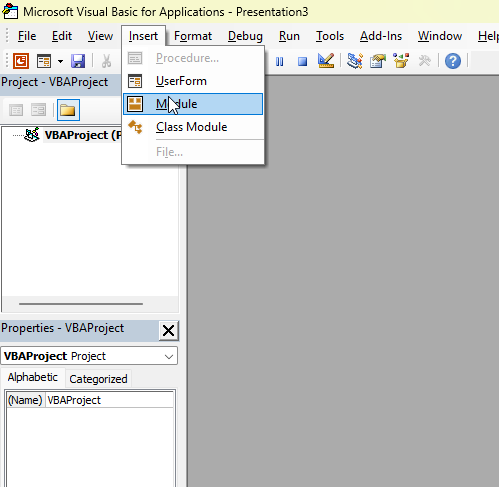Switch to the Categorized tab
This screenshot has height=487, width=499.
point(98,379)
